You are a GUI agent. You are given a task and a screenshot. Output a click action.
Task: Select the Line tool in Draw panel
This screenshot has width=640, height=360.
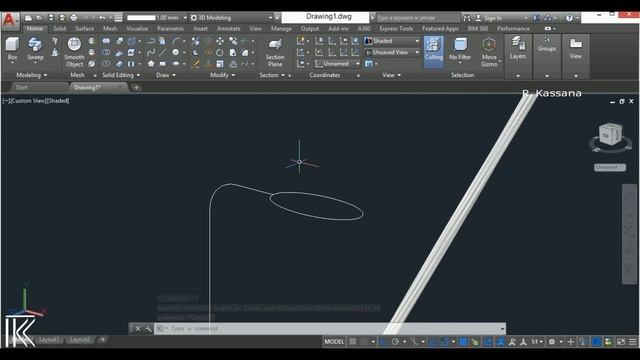[162, 52]
